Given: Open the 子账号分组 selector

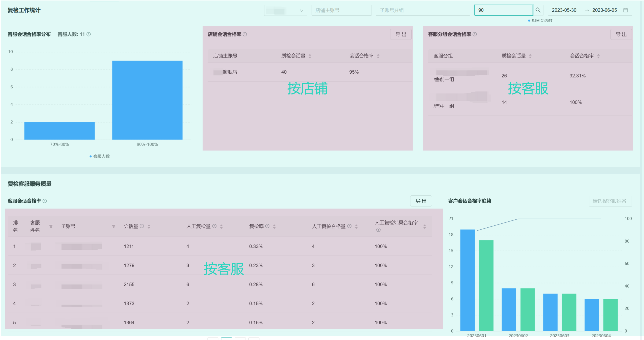Looking at the screenshot, I should [x=423, y=10].
